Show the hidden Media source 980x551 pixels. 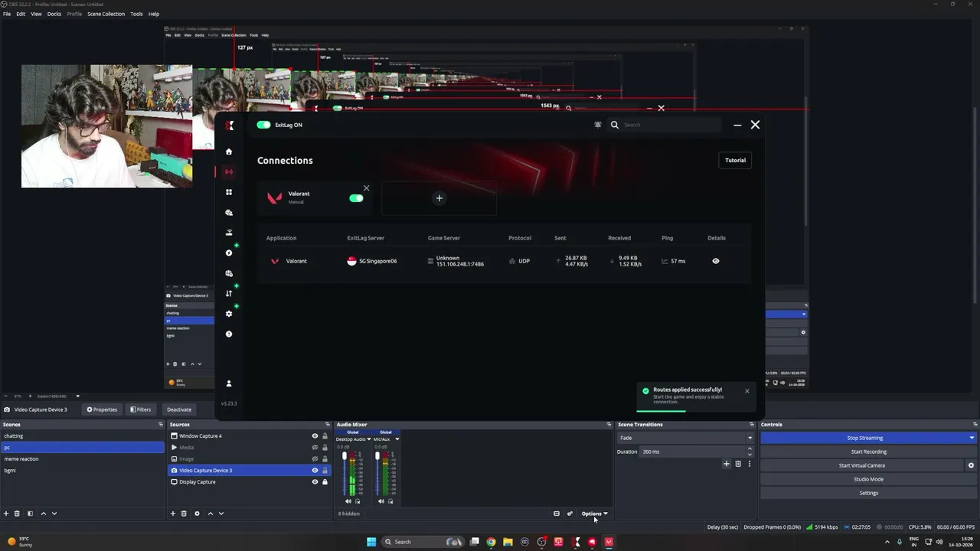[315, 448]
